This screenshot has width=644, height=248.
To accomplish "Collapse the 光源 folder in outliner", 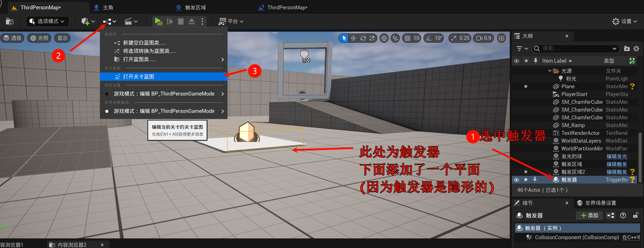I will pos(550,71).
